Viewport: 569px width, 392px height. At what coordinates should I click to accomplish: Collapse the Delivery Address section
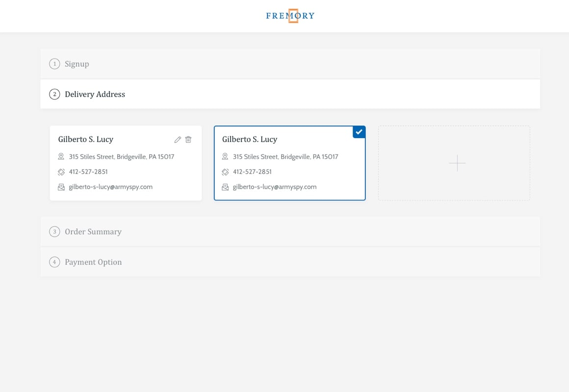tap(95, 94)
